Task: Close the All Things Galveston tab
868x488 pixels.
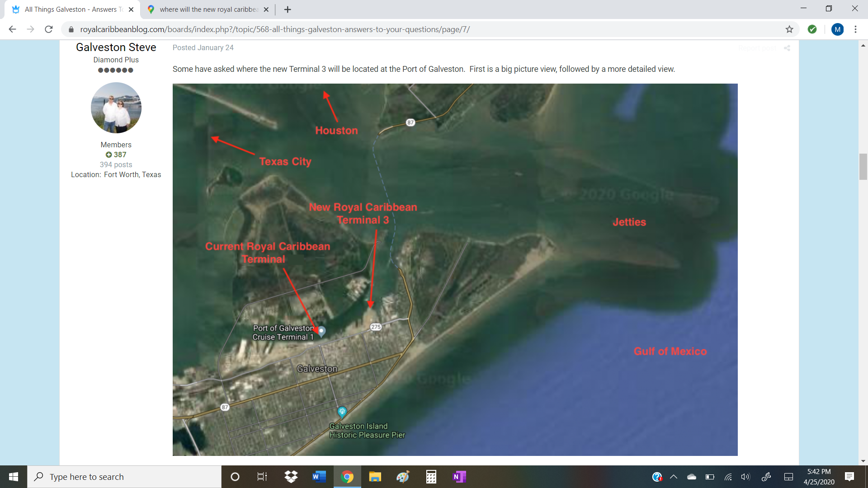Action: 131,9
